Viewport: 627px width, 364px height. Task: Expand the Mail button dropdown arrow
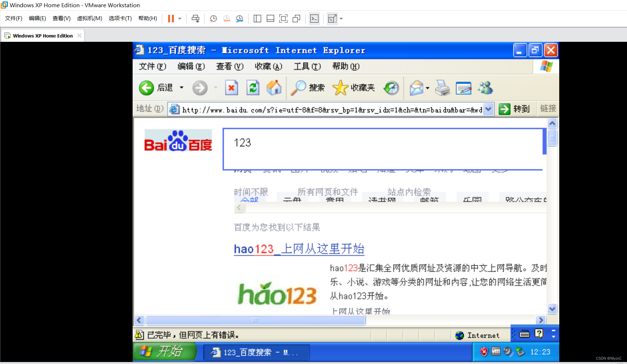tap(428, 88)
